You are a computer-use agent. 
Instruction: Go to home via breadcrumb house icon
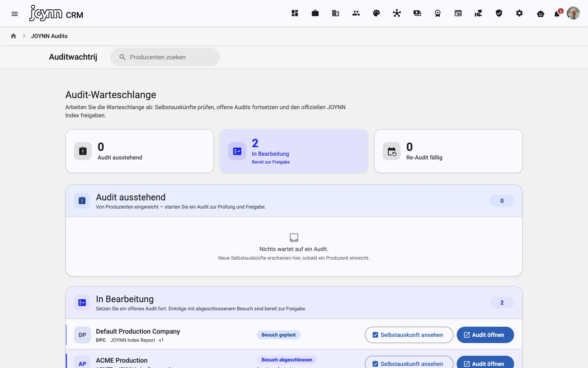[x=13, y=36]
